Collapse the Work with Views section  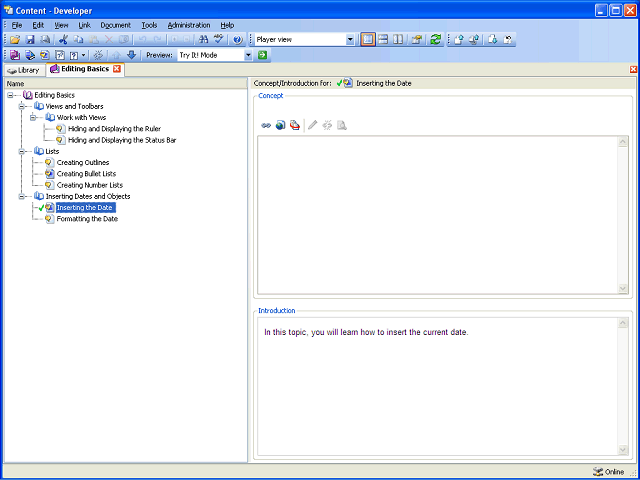pyautogui.click(x=33, y=118)
